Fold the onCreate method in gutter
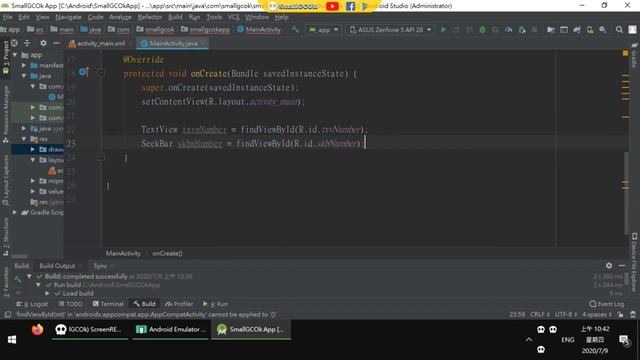The height and width of the screenshot is (360, 640). pos(101,73)
